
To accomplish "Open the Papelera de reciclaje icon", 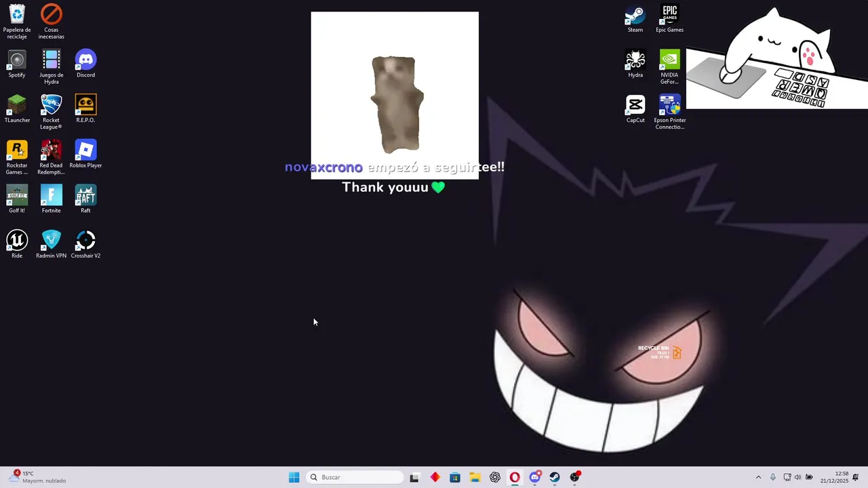I will point(17,22).
